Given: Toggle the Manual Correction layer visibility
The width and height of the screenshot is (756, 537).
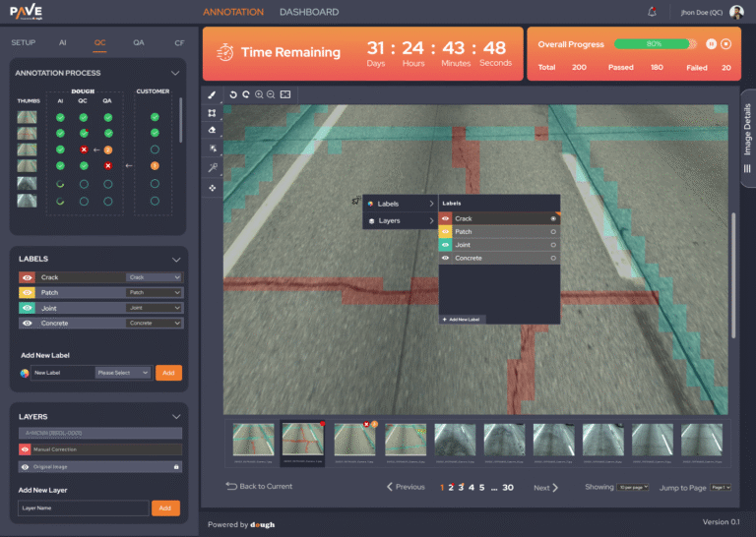Looking at the screenshot, I should pyautogui.click(x=27, y=449).
